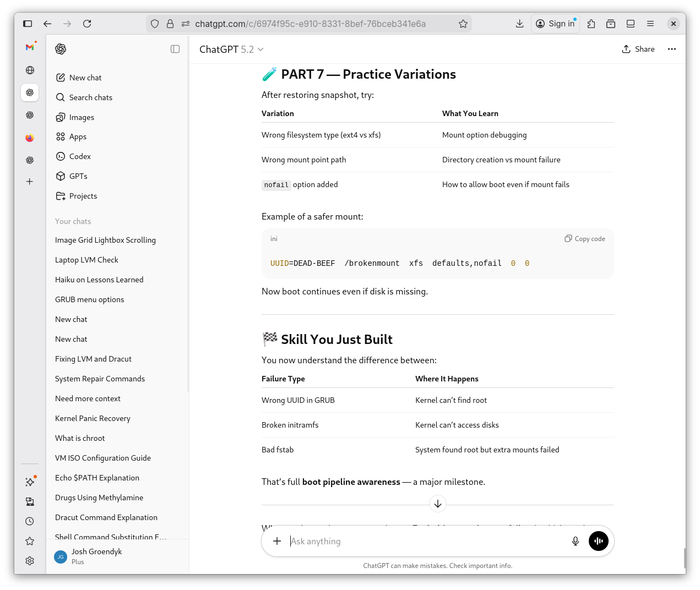The height and width of the screenshot is (590, 700).
Task: Expand the ChatGPT 5.2 model selector
Action: pos(231,50)
